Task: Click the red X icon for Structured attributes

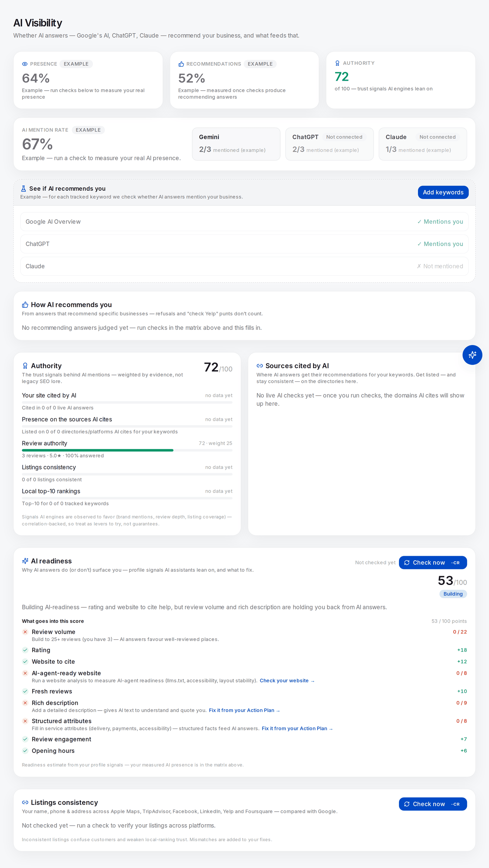Action: [25, 721]
